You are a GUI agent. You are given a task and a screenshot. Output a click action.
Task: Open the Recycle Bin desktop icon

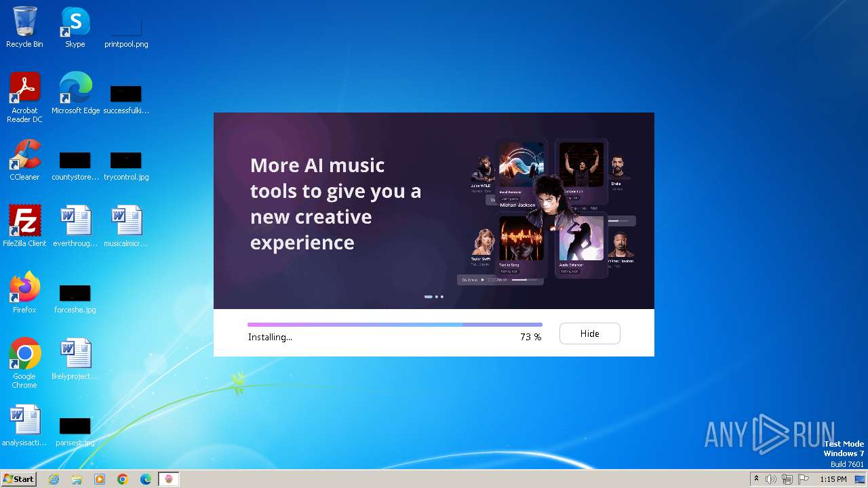click(24, 28)
